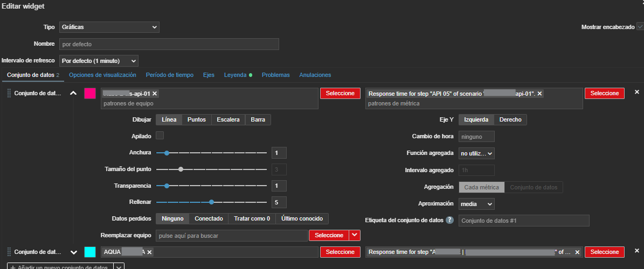Click the help icon next to Etiqueta del conjunto de datos
Viewport: 644px width, 269px height.
click(450, 221)
